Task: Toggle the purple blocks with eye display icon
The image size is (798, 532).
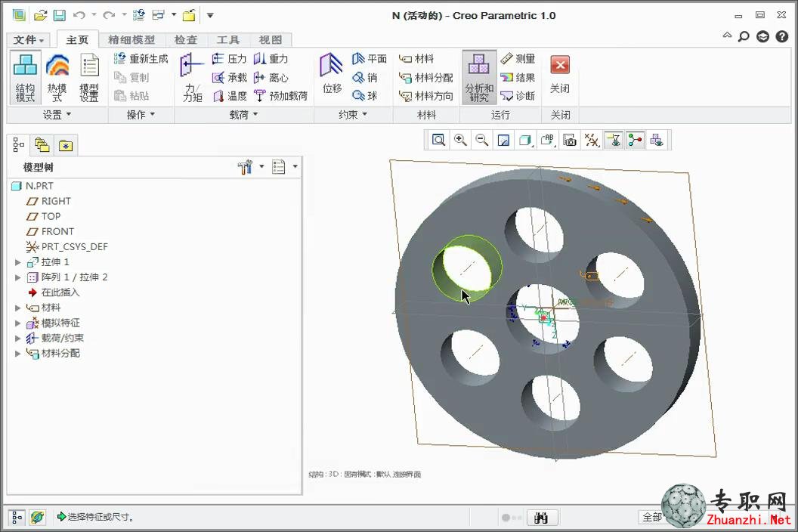Action: click(x=657, y=140)
